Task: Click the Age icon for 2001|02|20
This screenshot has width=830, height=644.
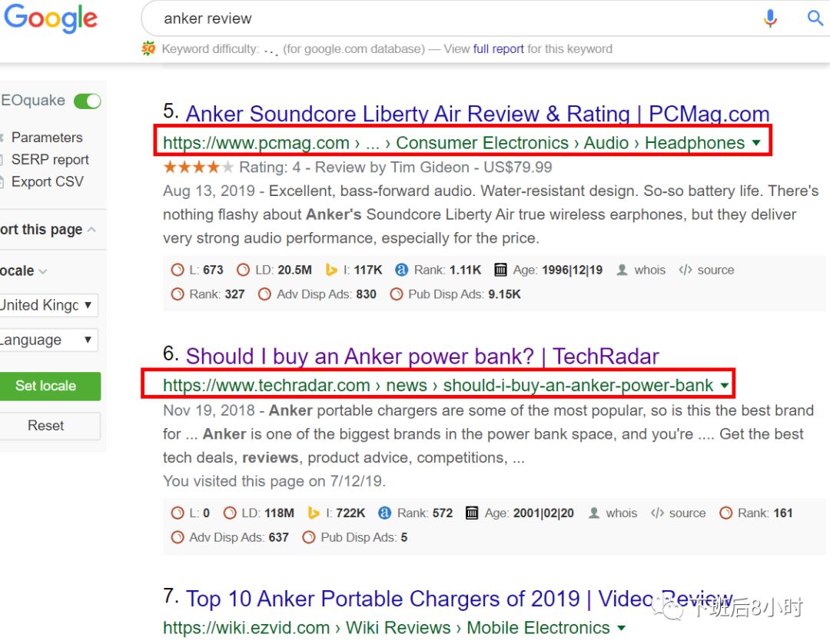Action: pyautogui.click(x=472, y=513)
